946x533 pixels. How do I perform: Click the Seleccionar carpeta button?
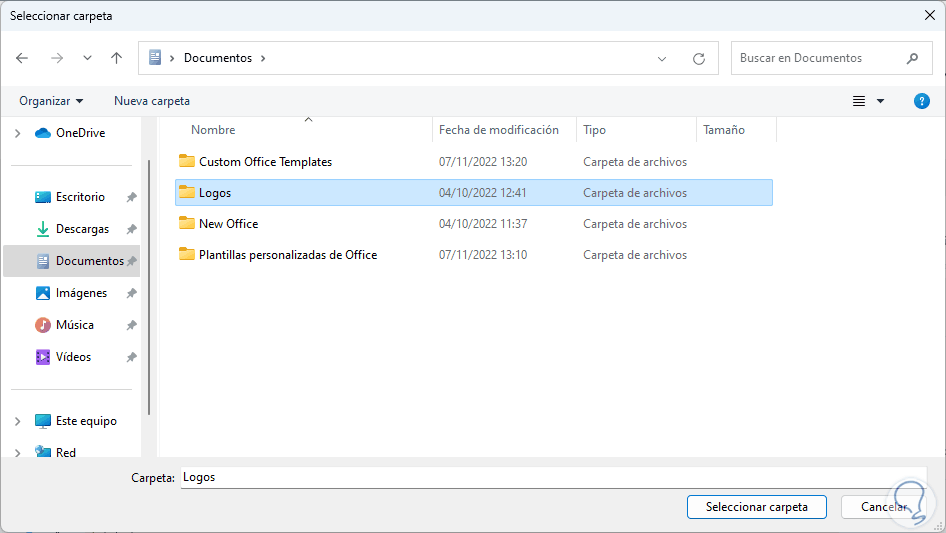pyautogui.click(x=756, y=507)
